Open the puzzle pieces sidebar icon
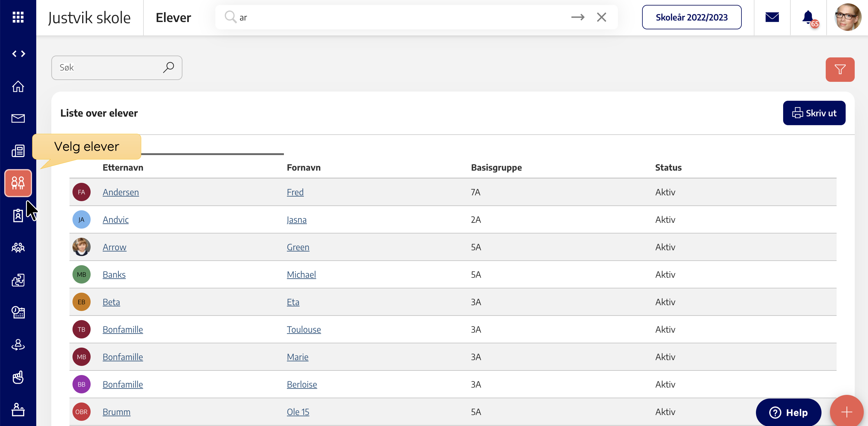The image size is (868, 426). 18,280
